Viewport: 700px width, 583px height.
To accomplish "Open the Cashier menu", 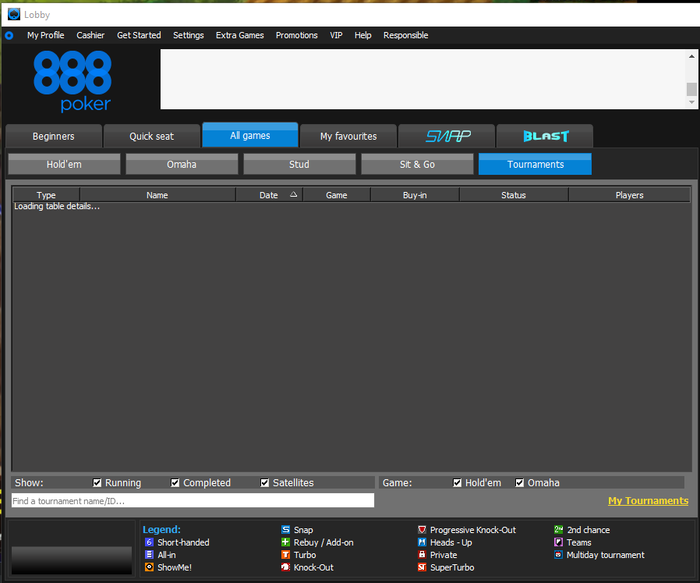I will 90,35.
